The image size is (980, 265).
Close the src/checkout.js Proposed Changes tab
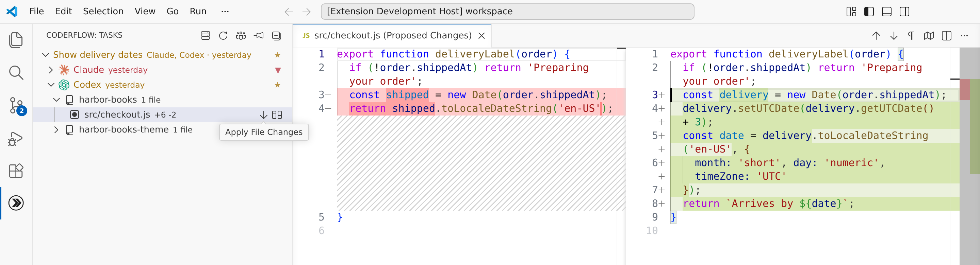click(x=481, y=36)
